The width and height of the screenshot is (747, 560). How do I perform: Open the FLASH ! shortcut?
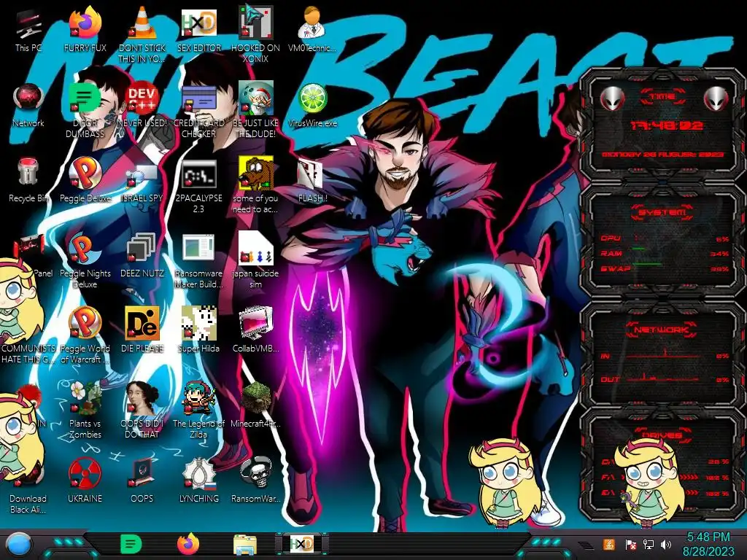pos(311,174)
